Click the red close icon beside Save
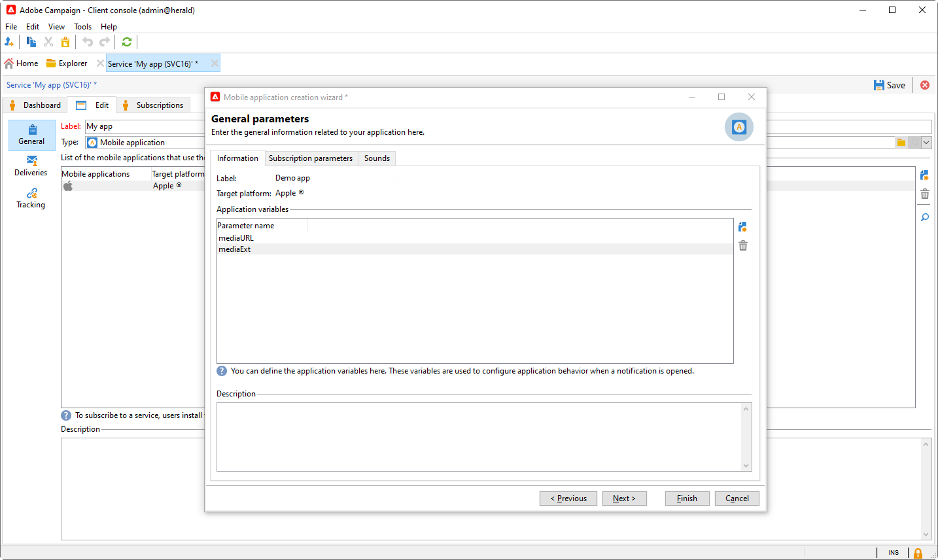Viewport: 938px width, 560px height. click(925, 85)
